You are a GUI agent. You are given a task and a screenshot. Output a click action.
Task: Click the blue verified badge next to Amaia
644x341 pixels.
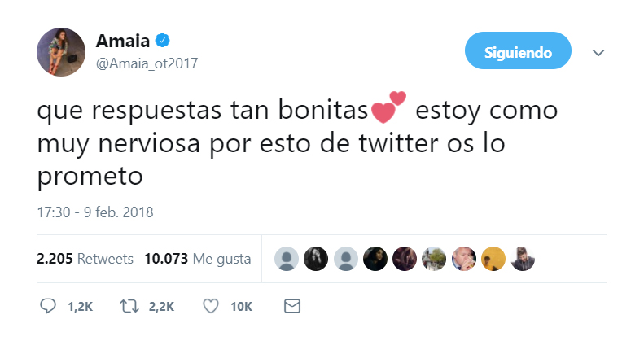coord(161,41)
